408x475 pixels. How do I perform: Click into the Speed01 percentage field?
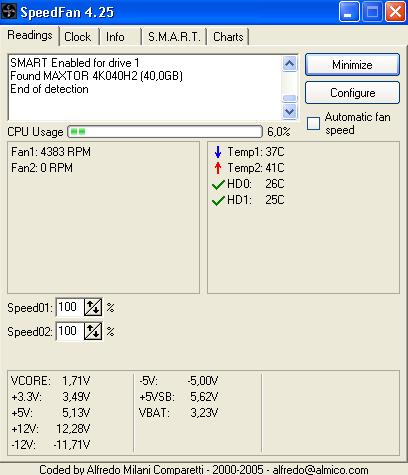point(70,307)
